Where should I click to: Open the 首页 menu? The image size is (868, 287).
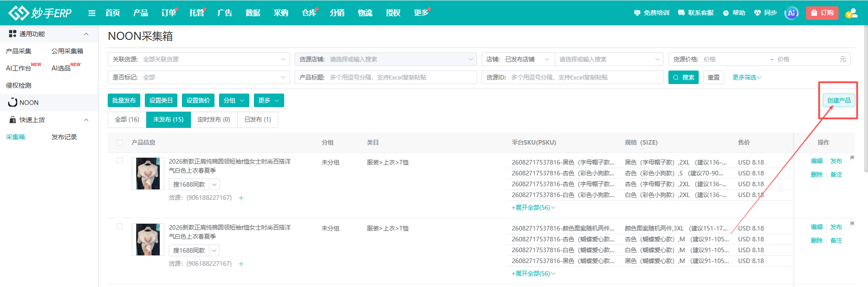click(x=113, y=13)
